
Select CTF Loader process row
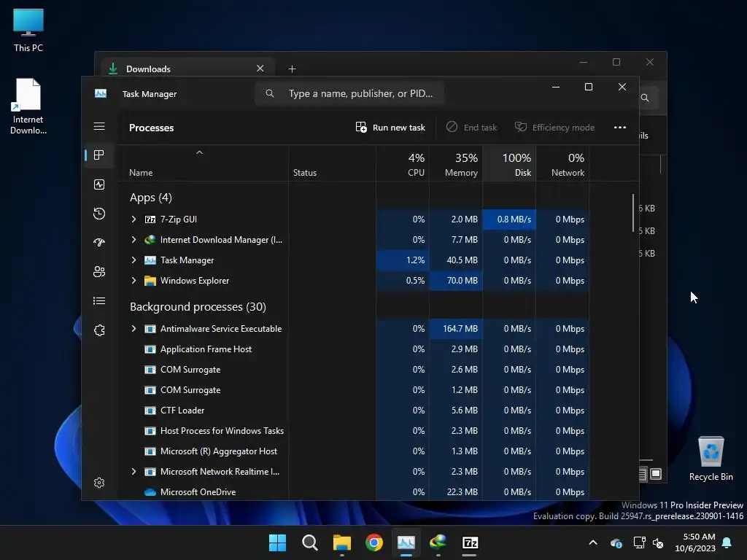[x=354, y=411]
